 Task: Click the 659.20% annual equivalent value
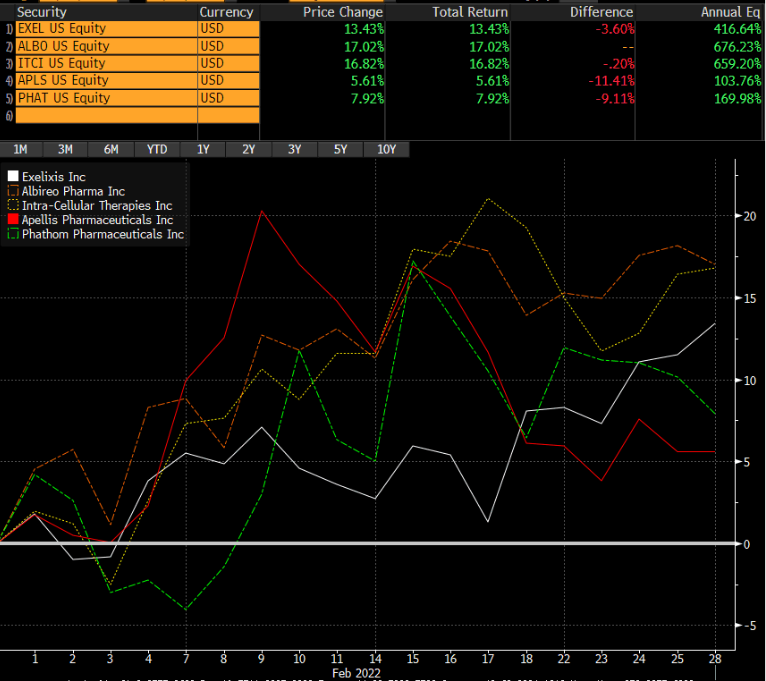point(737,64)
